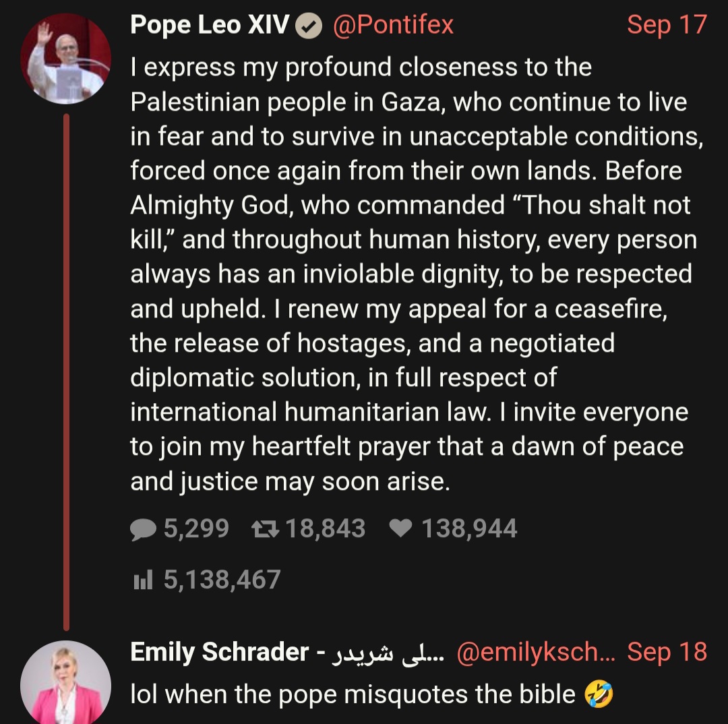Click the views bar chart icon

143,580
